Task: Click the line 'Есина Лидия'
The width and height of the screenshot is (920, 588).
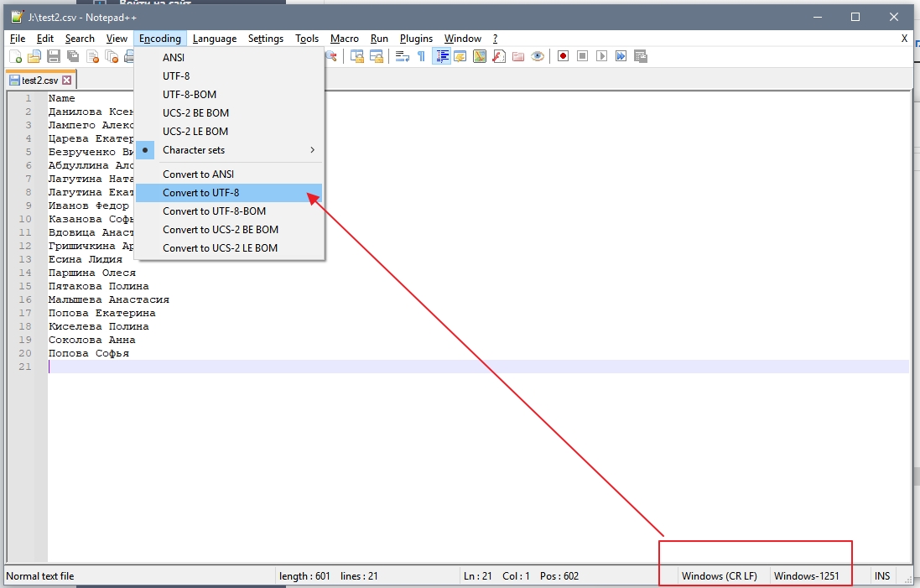Action: pos(85,259)
